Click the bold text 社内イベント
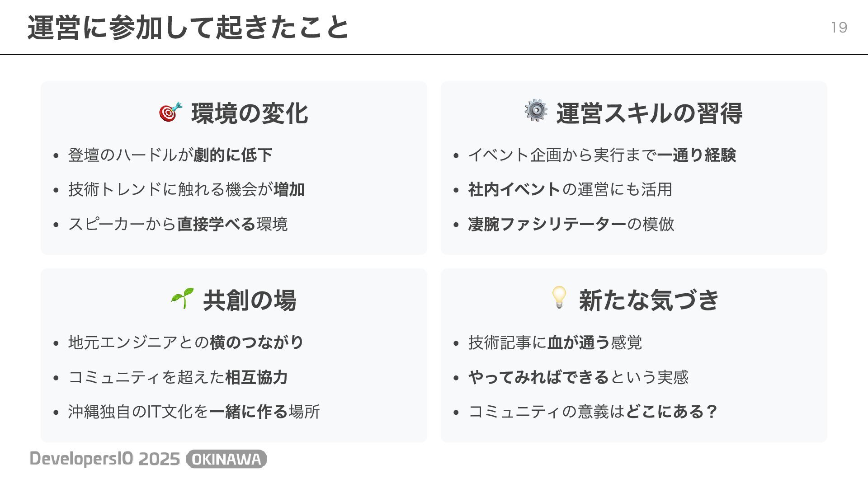868x488 pixels. pyautogui.click(x=514, y=189)
